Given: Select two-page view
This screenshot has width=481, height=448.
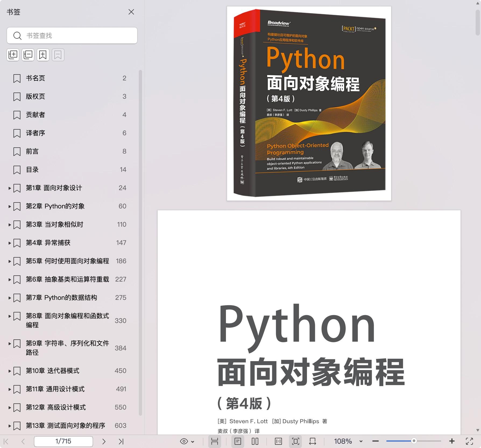Looking at the screenshot, I should 255,441.
